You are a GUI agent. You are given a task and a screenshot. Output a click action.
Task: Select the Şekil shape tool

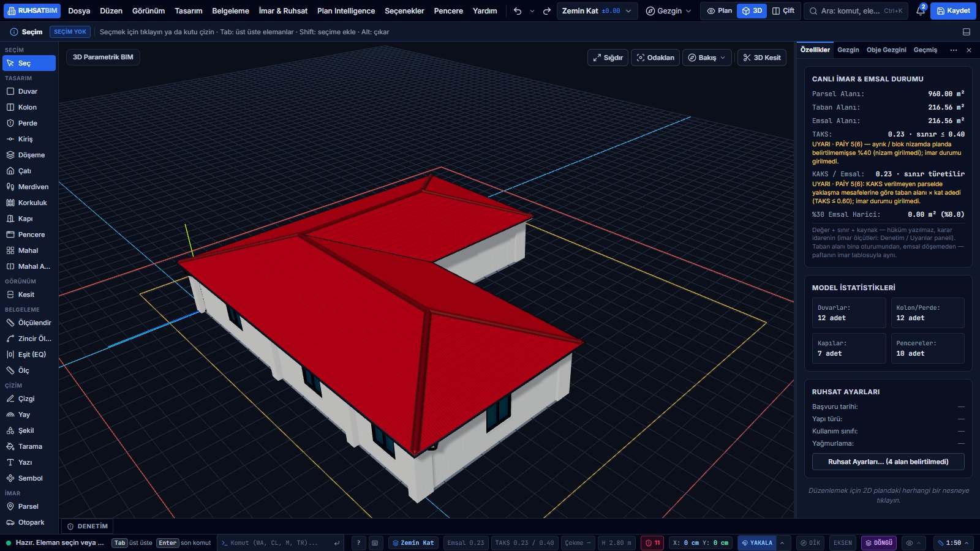coord(29,430)
